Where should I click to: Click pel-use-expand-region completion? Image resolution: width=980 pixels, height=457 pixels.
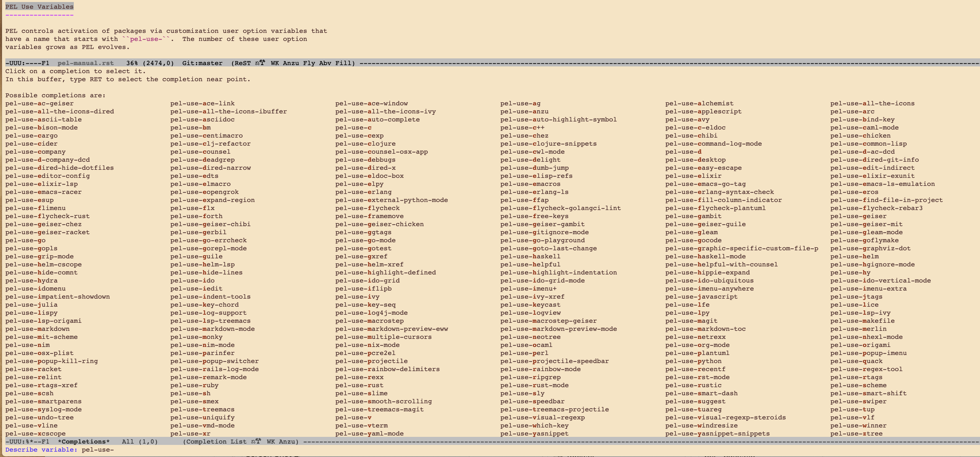pyautogui.click(x=212, y=200)
